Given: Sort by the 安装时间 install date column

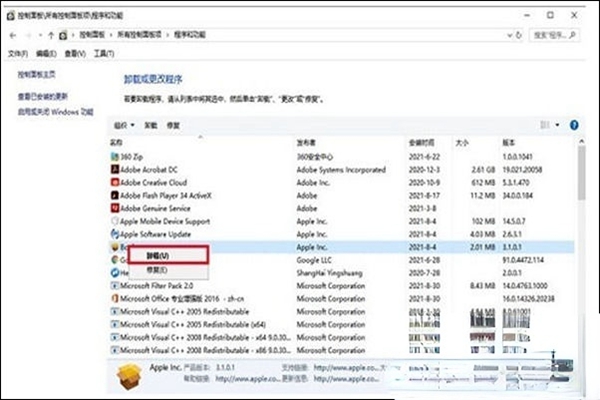Looking at the screenshot, I should [421, 143].
